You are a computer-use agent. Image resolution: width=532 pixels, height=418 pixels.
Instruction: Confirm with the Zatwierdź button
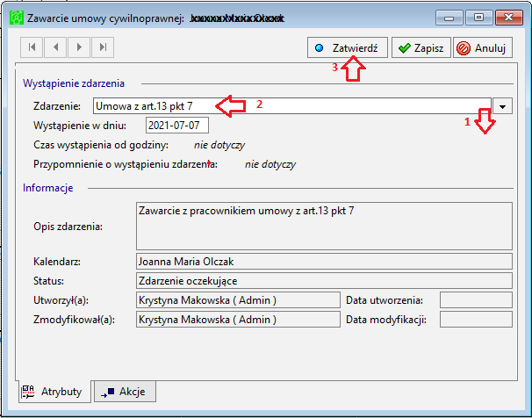coord(348,47)
